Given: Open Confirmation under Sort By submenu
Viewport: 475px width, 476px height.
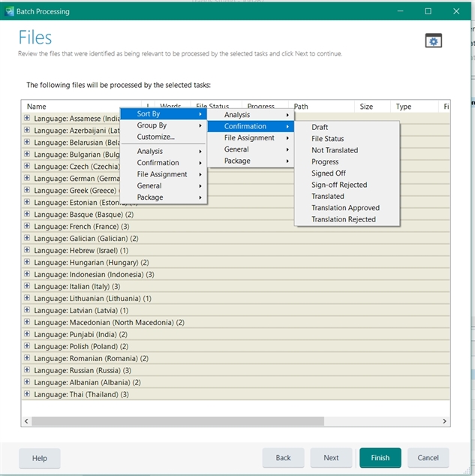Looking at the screenshot, I should click(251, 126).
